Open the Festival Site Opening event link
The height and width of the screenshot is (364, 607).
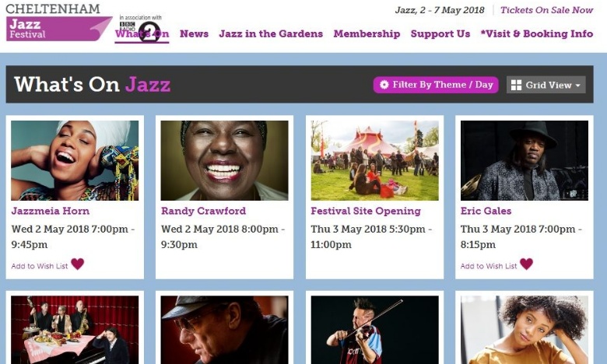[366, 211]
